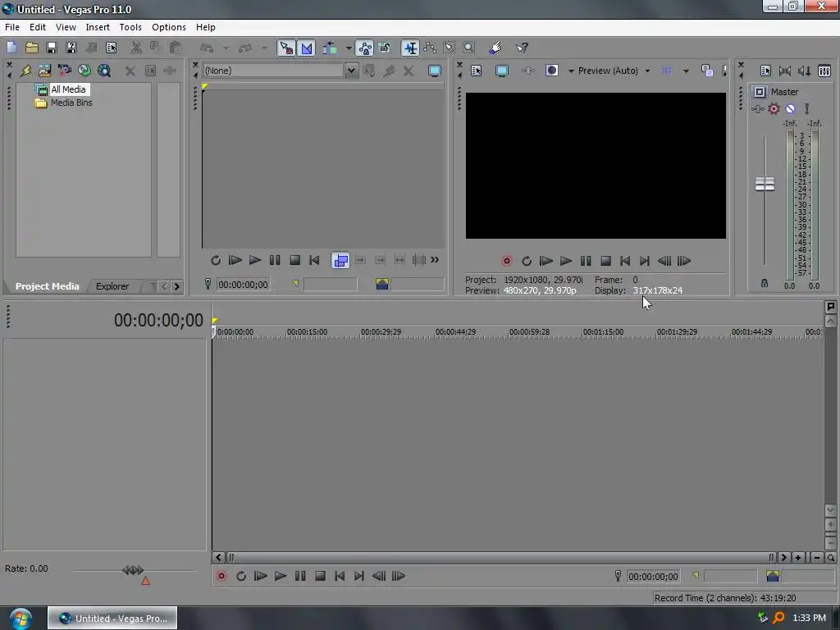
Task: Open Project Video Properties in preview window
Action: click(x=477, y=71)
